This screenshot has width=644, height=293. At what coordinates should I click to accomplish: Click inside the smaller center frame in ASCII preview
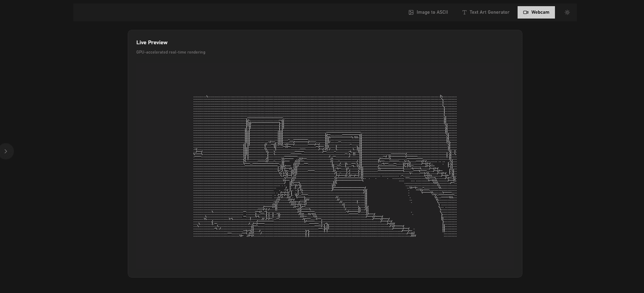coord(344,156)
